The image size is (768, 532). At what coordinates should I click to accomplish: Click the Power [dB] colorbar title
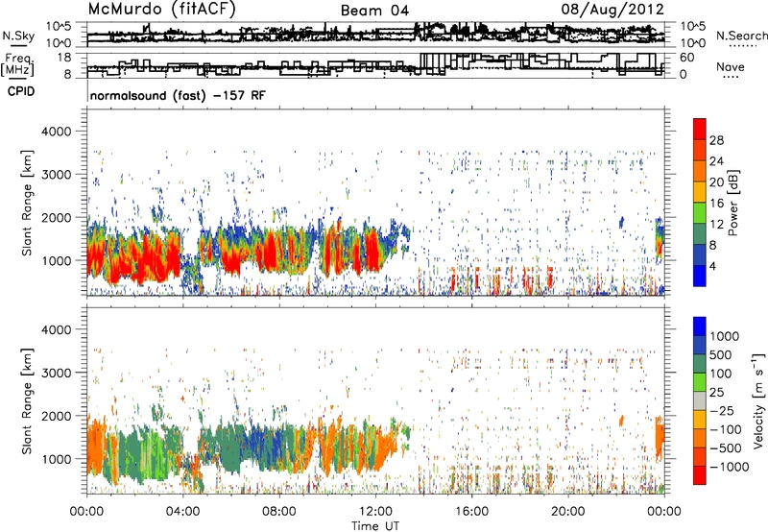733,203
